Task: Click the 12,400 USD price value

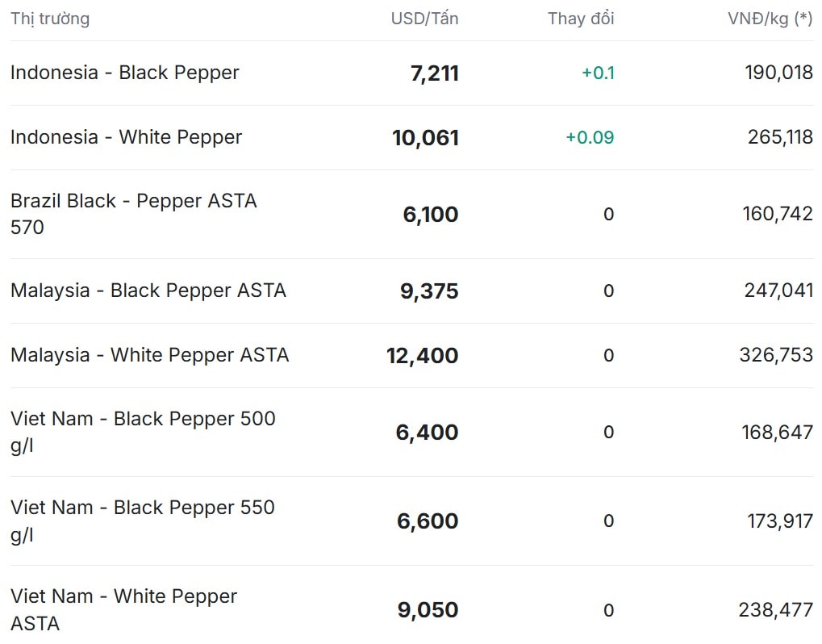Action: (x=422, y=356)
